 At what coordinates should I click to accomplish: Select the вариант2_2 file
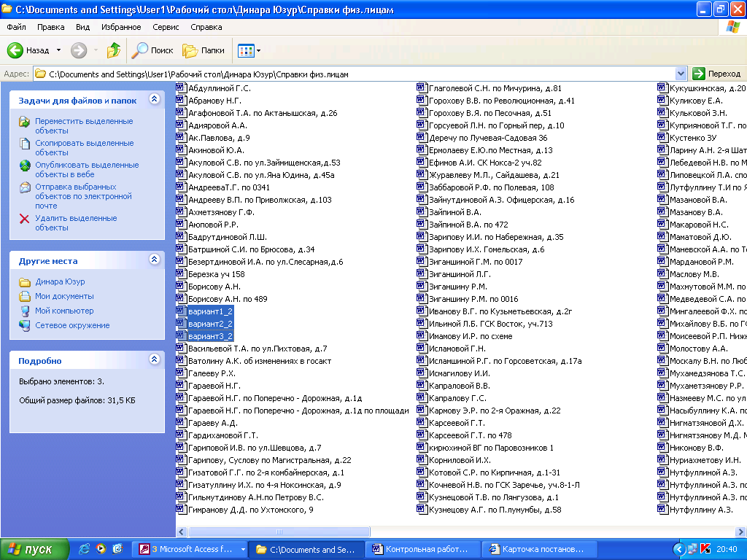click(210, 324)
